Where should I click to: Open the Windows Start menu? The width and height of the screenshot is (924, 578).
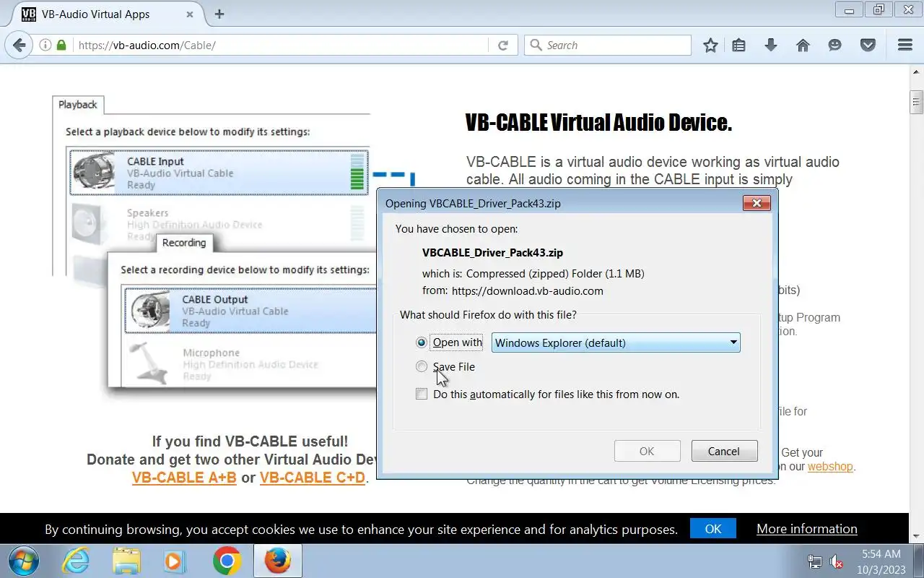[x=24, y=561]
